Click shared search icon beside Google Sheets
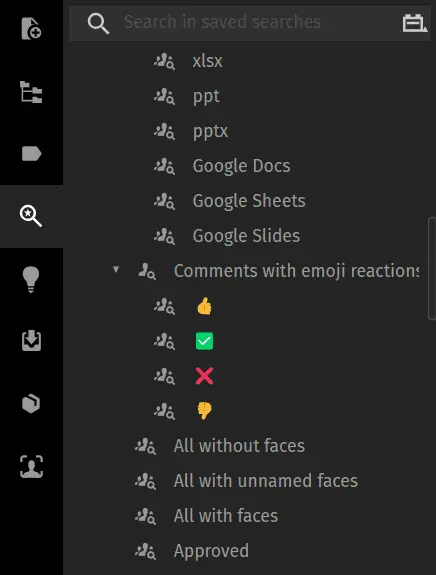This screenshot has width=436, height=575. coord(164,201)
